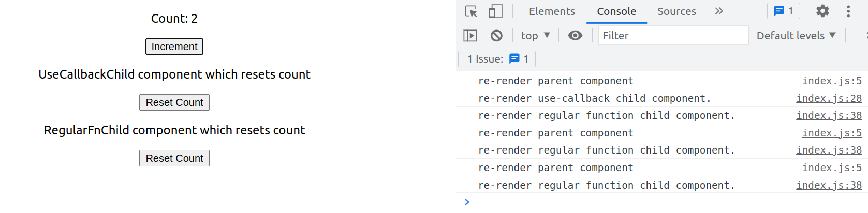Create a live expression with eye icon
The image size is (868, 213).
(575, 36)
